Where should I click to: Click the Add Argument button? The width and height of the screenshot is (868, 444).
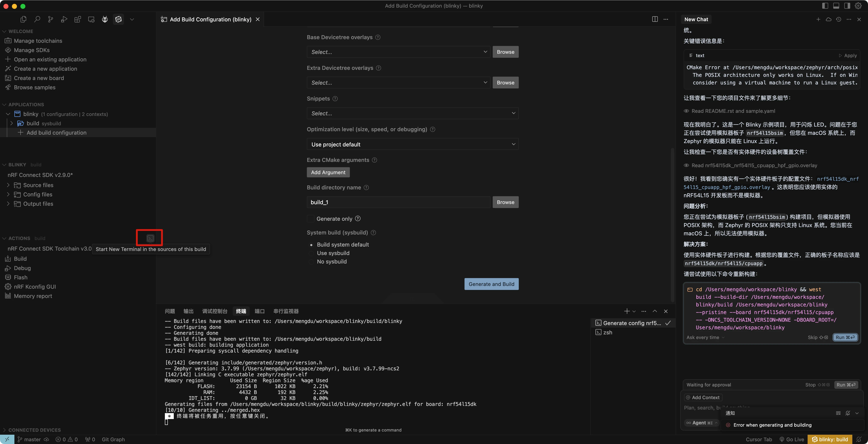pyautogui.click(x=328, y=172)
